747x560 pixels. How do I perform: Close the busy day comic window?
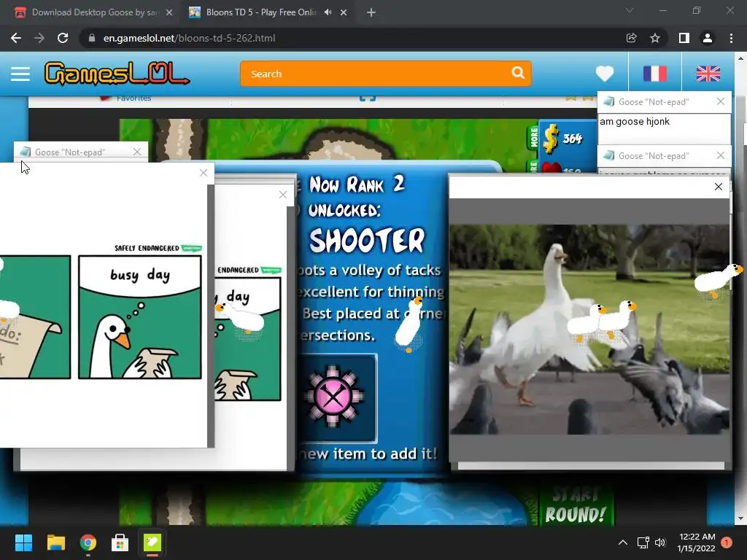coord(204,173)
